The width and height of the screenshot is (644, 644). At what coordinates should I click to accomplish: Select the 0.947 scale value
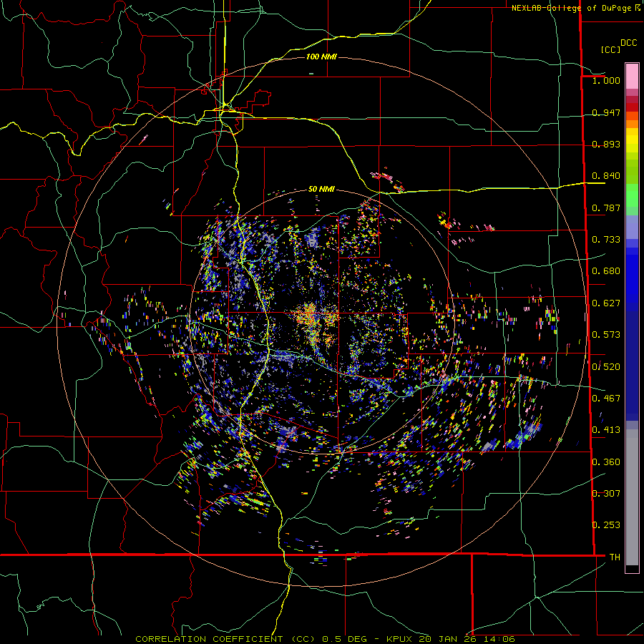(606, 112)
